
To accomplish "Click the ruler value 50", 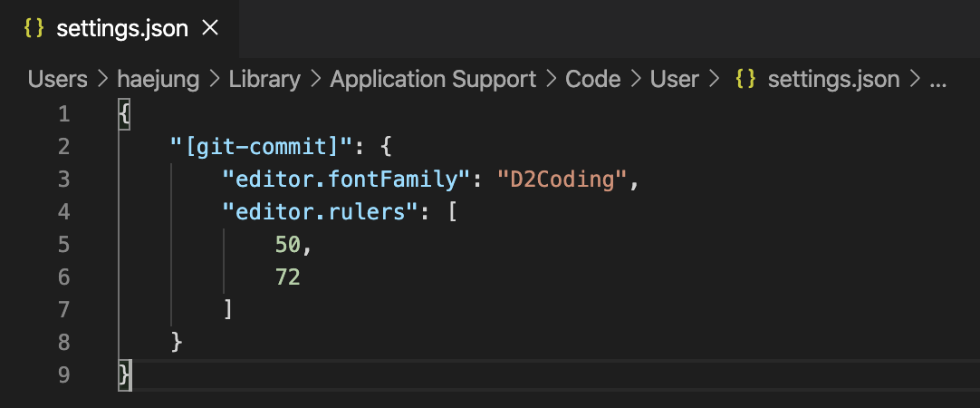I will pyautogui.click(x=288, y=245).
